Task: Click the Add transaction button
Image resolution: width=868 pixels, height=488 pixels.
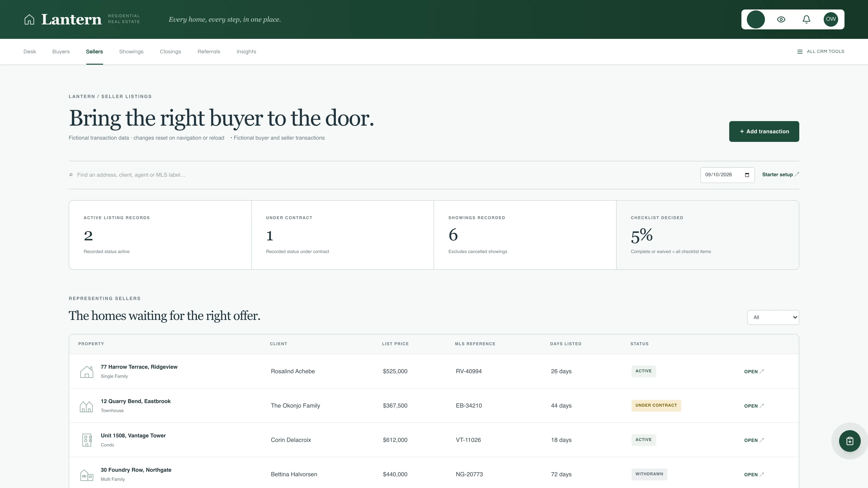Action: coord(764,131)
